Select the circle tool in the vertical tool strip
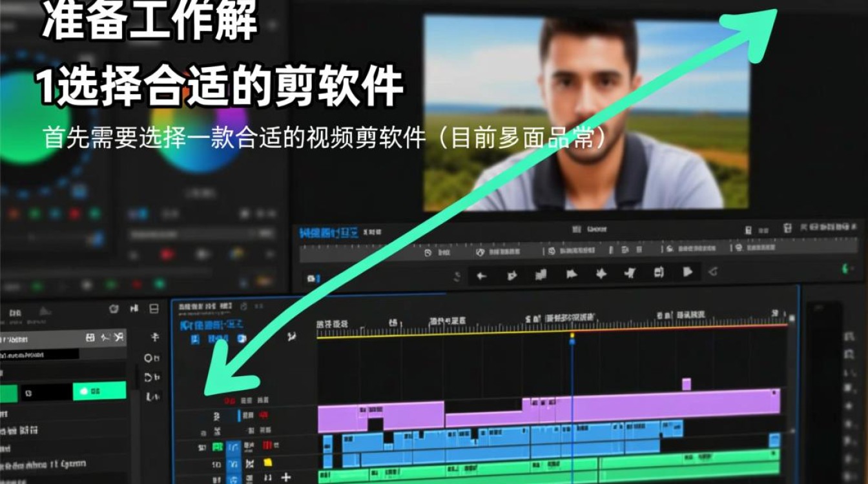This screenshot has height=484, width=868. (149, 358)
